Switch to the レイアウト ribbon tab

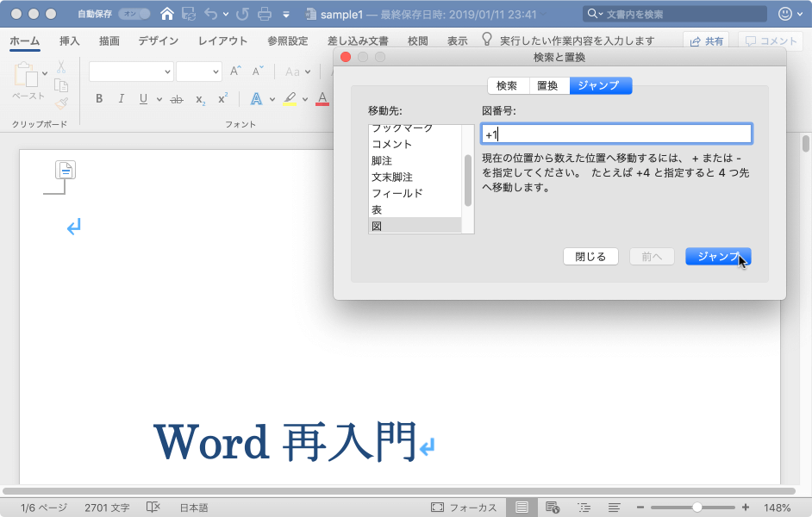[x=222, y=40]
